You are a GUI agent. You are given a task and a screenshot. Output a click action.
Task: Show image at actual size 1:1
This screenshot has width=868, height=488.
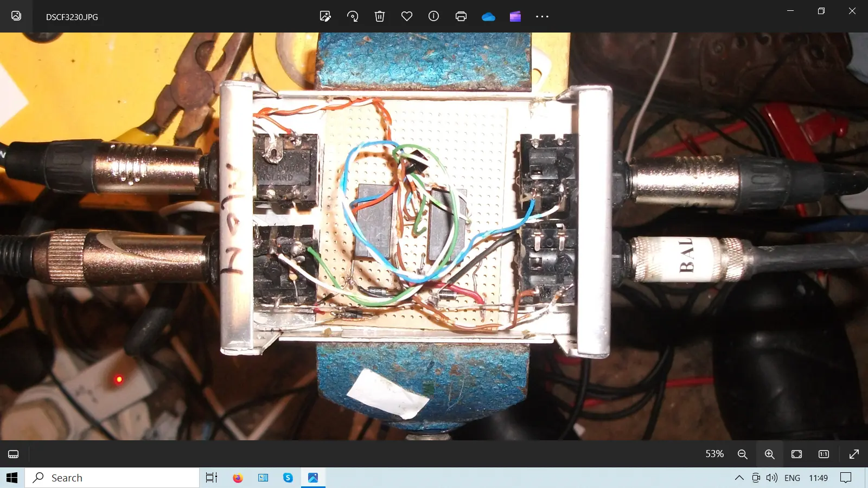824,454
